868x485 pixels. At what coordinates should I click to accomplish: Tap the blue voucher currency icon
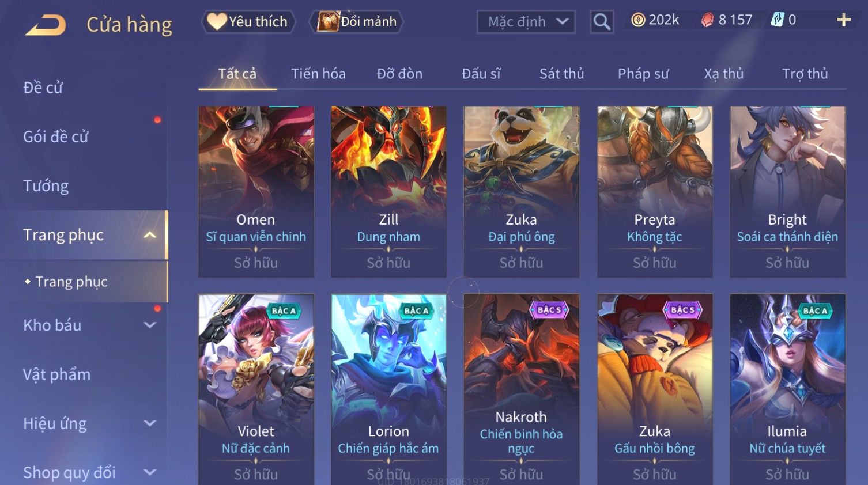click(778, 20)
